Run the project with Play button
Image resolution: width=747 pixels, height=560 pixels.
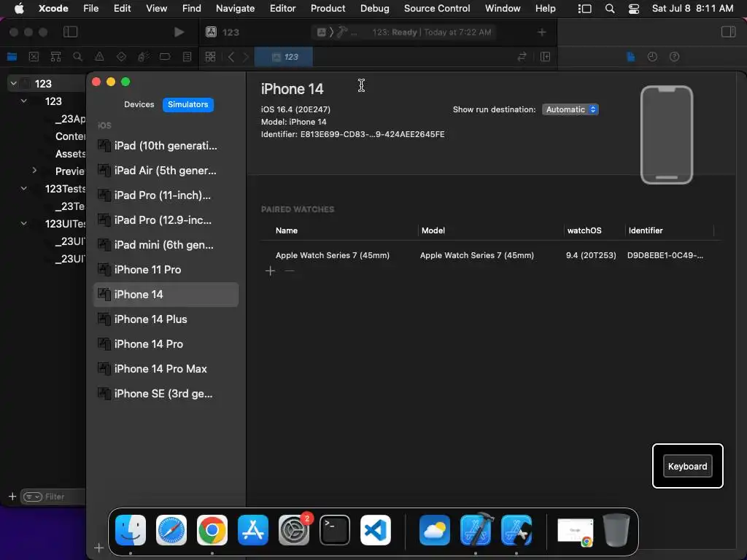(x=179, y=32)
